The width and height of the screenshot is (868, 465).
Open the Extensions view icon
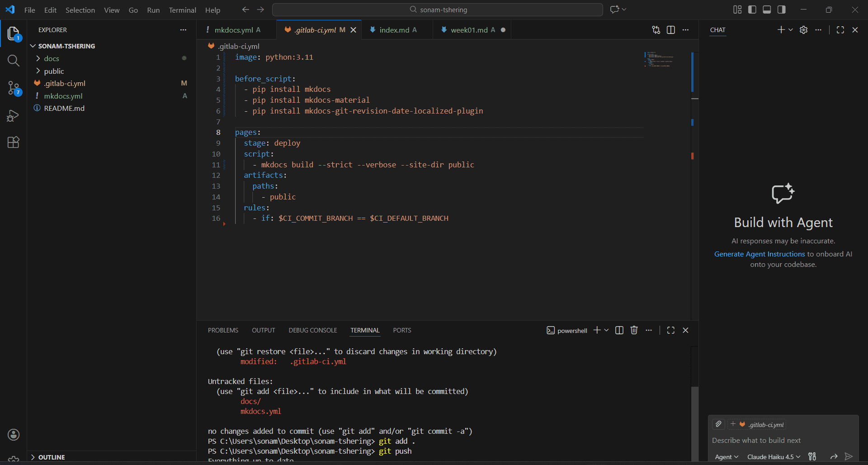[x=14, y=142]
